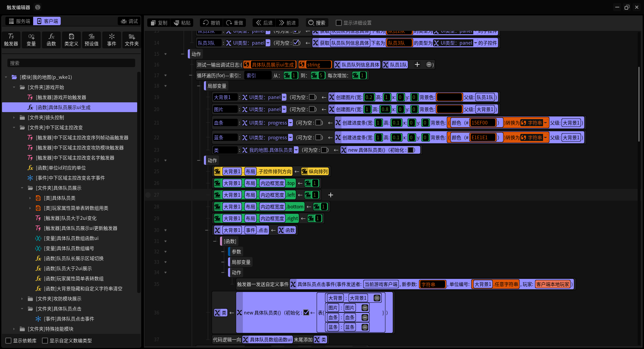
Task: Edit 索引 loop index field
Action: pyautogui.click(x=258, y=76)
